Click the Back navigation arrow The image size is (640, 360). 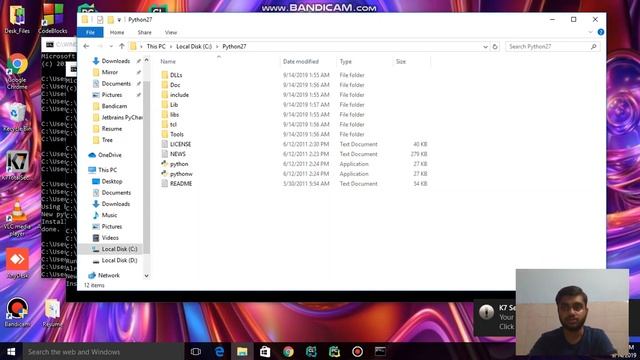click(86, 46)
